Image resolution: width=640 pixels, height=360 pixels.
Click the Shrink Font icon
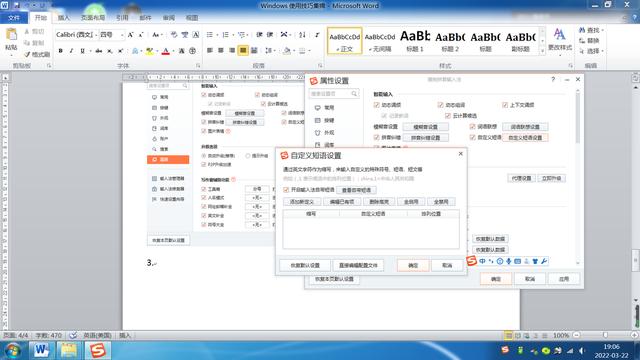pyautogui.click(x=141, y=35)
